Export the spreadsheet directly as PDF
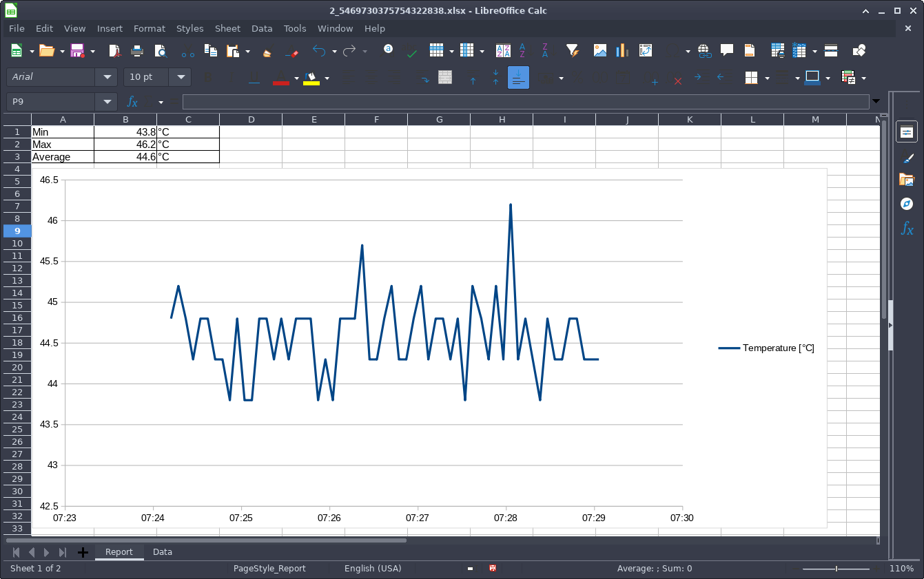This screenshot has width=924, height=579. tap(115, 50)
